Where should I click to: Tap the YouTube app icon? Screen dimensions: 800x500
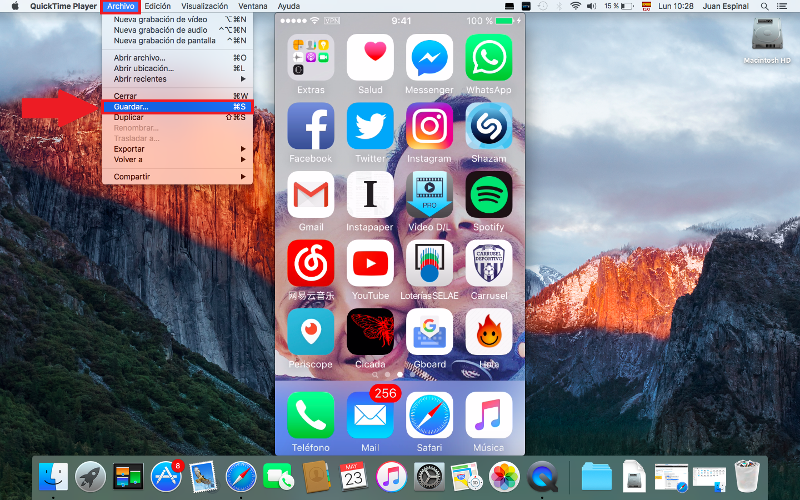pos(370,263)
